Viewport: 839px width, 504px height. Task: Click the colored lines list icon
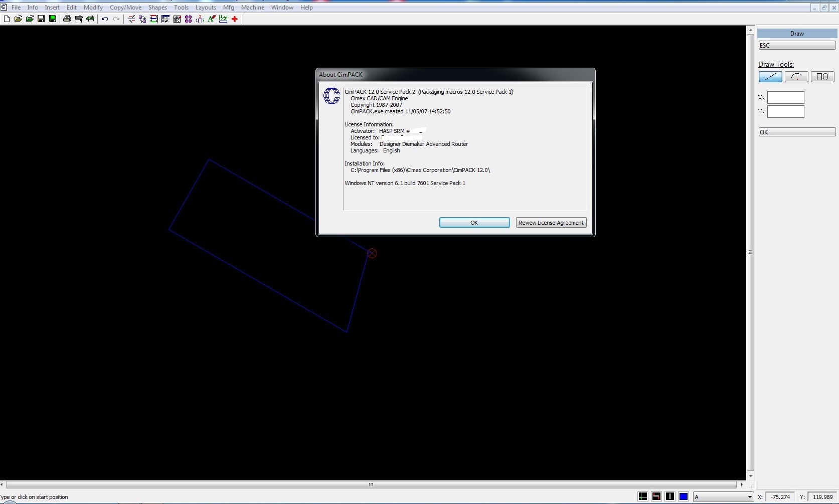(154, 19)
